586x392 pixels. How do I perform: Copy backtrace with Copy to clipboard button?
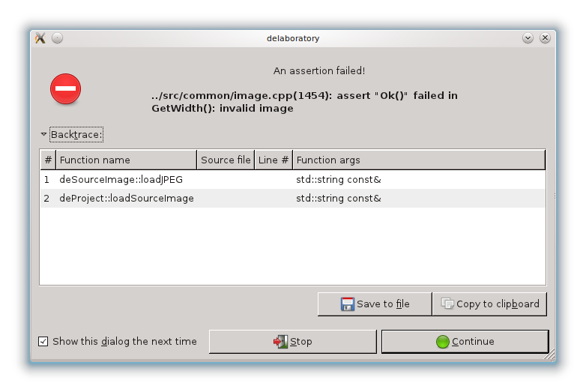click(489, 304)
